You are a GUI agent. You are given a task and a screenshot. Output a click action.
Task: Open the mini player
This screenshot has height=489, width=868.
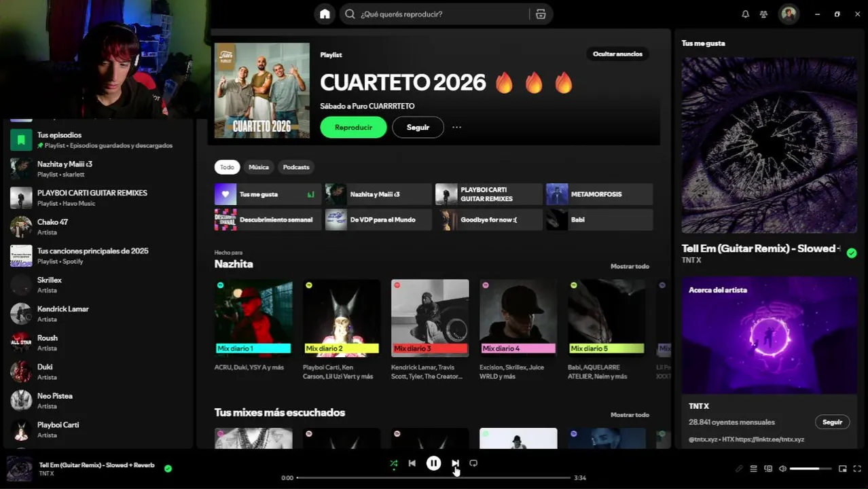(x=843, y=469)
